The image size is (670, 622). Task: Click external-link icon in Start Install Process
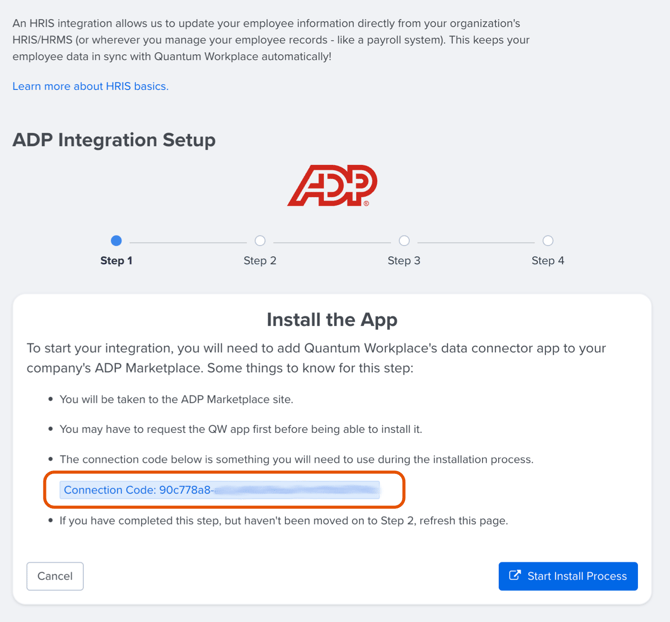[515, 575]
